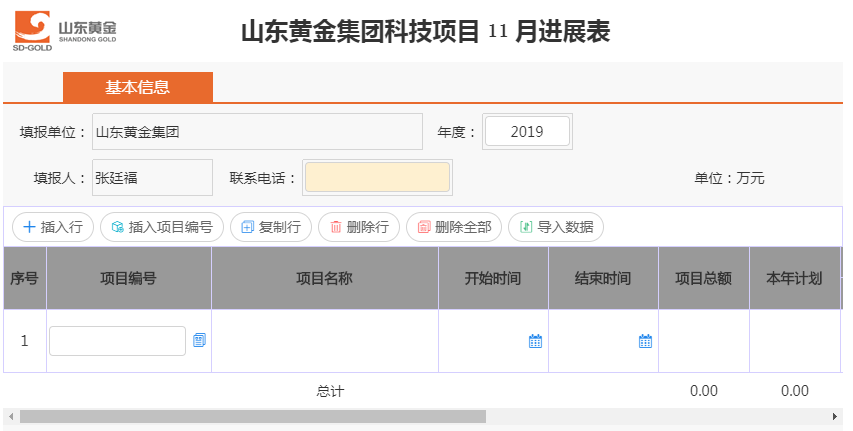853x431 pixels.
Task: Focus the 项目编号 input in row 1
Action: coord(117,341)
